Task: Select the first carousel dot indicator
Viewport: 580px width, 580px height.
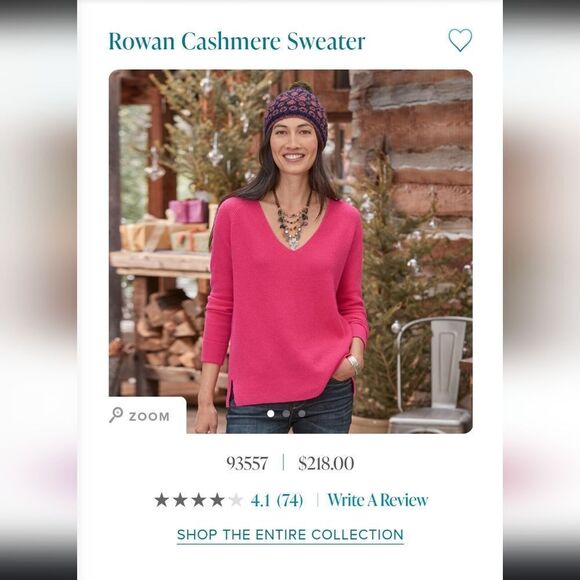Action: tap(271, 414)
